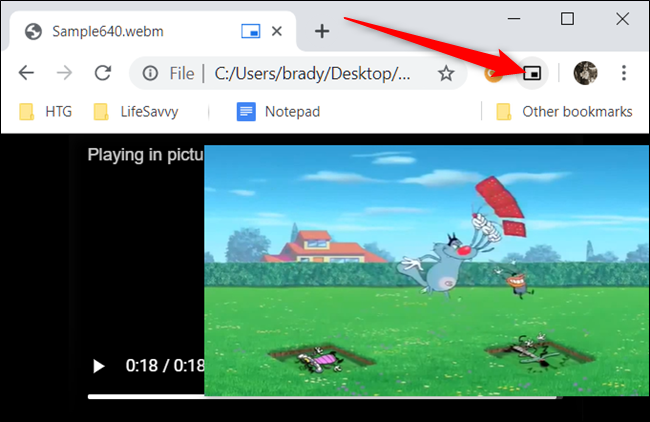This screenshot has height=422, width=650.
Task: Bookmark this page with the star
Action: (x=446, y=73)
